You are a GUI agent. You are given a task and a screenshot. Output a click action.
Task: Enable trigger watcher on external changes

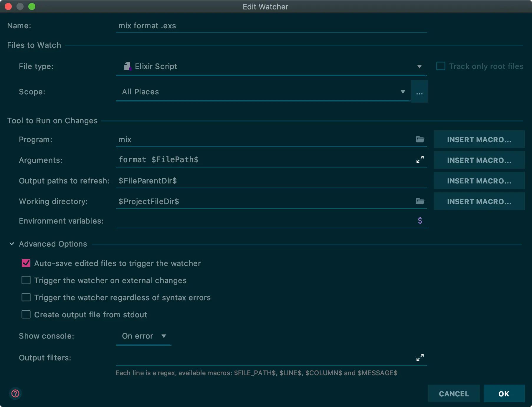pyautogui.click(x=26, y=280)
